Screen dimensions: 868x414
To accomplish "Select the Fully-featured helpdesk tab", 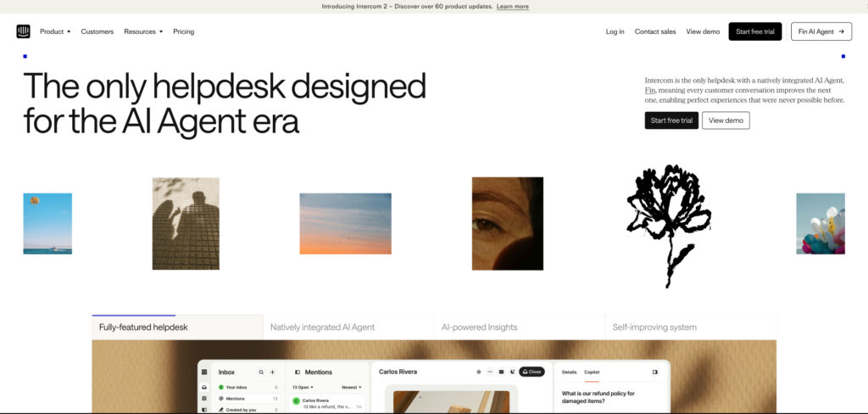I will [x=177, y=327].
